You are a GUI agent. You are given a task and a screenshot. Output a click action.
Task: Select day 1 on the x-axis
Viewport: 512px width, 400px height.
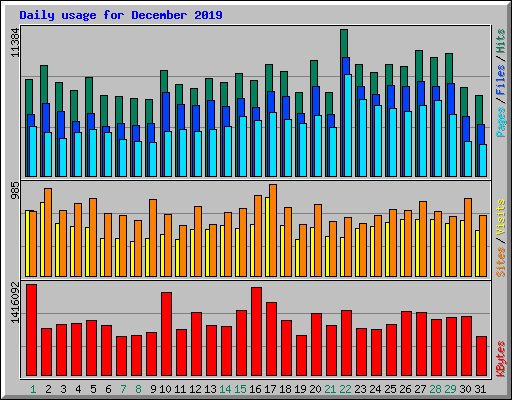[33, 389]
